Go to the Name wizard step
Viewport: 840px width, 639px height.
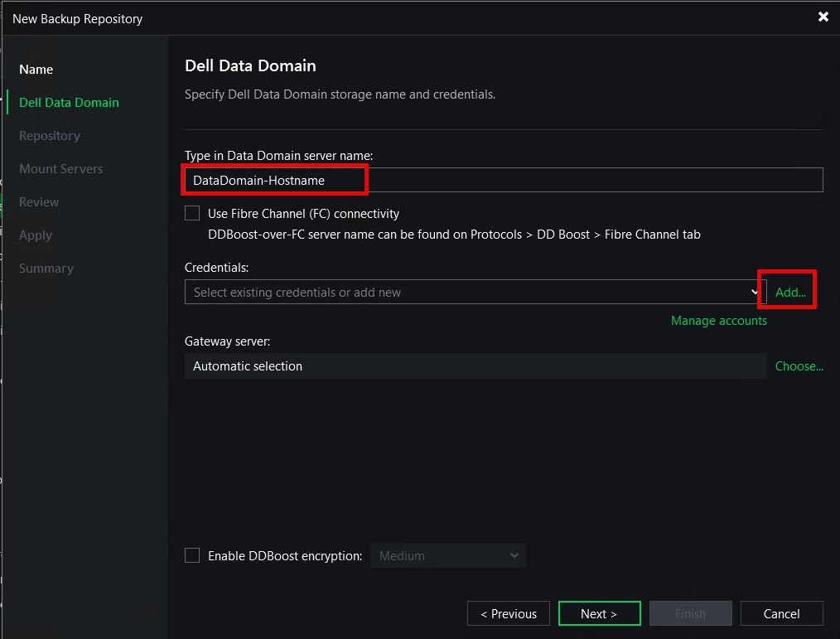click(36, 70)
